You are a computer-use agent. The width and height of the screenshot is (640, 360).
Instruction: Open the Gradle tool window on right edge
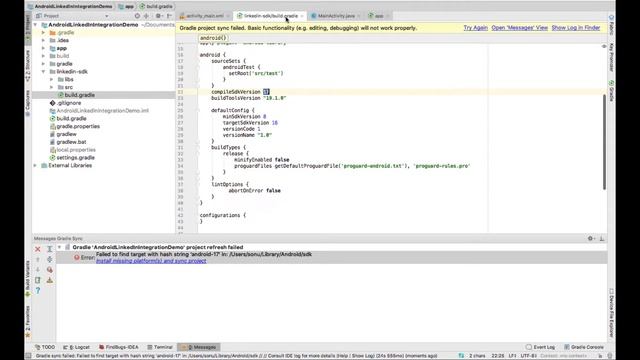(x=611, y=91)
